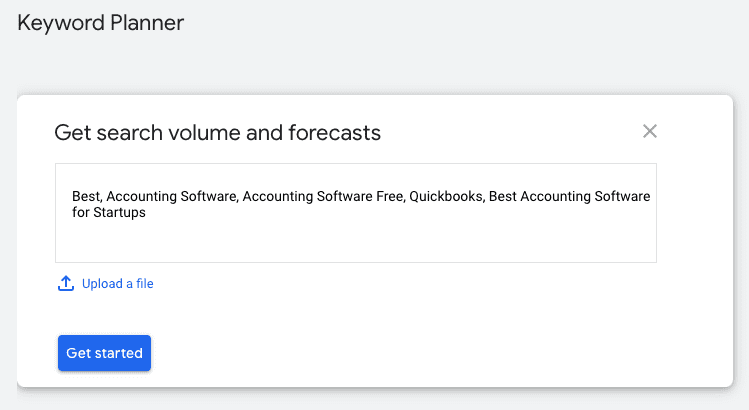Click the "Get search volume and forecasts" heading
The image size is (749, 410).
217,132
